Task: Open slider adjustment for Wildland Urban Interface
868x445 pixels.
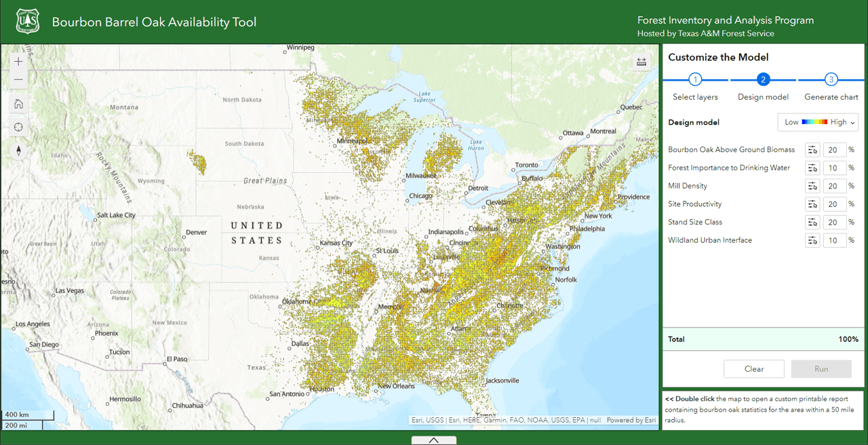Action: 812,240
